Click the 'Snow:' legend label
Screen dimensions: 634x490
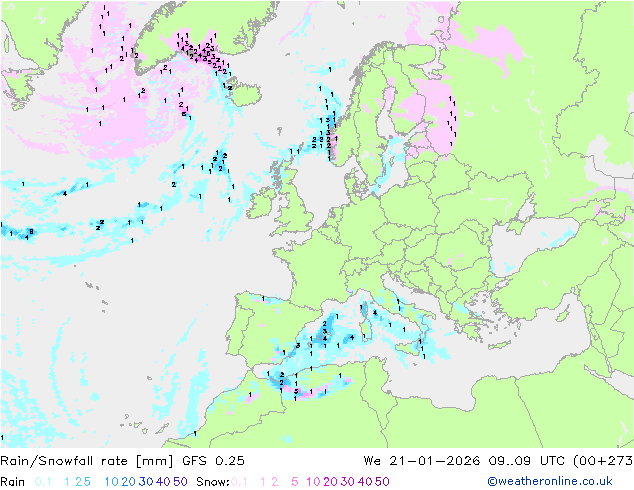213,482
